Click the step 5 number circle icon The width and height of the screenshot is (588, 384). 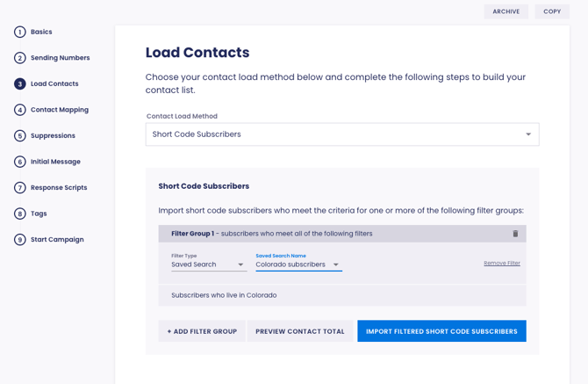19,136
